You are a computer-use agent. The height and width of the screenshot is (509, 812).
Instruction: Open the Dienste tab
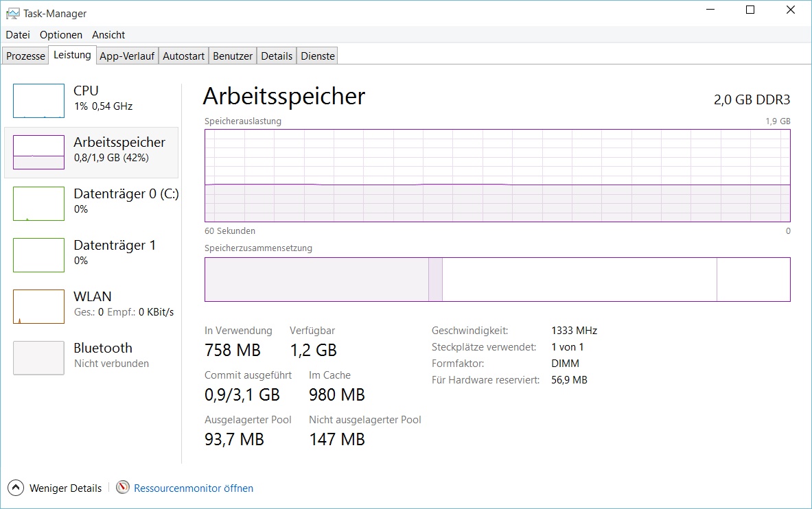click(x=318, y=56)
